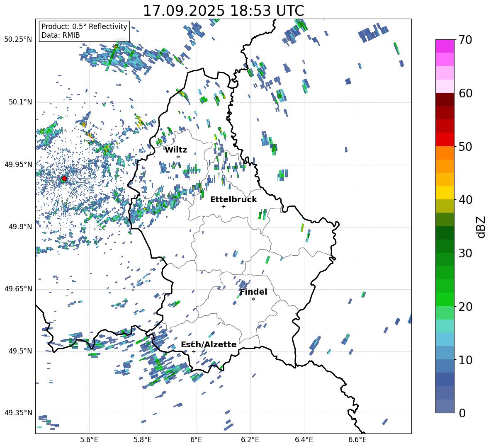Click the latitude label '49.65°N'

tap(18, 288)
